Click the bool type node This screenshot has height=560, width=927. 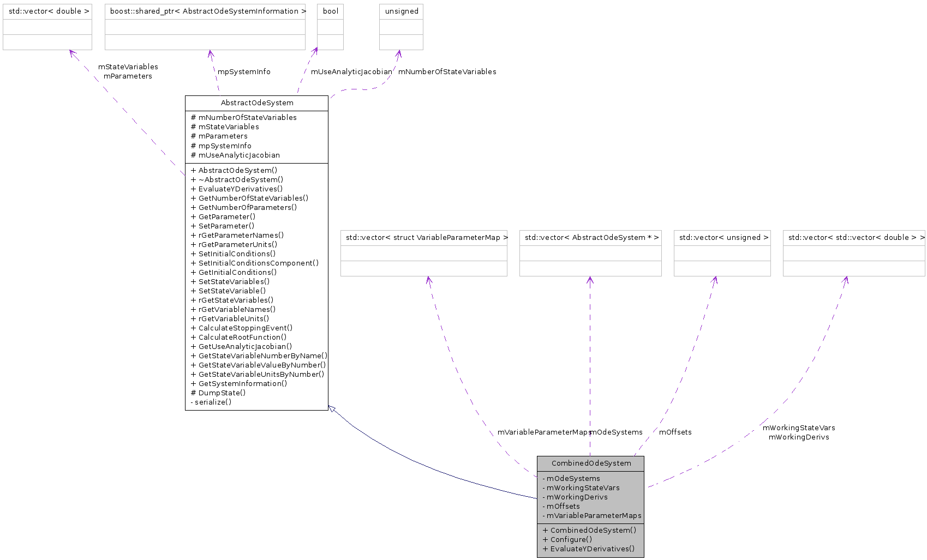[331, 27]
